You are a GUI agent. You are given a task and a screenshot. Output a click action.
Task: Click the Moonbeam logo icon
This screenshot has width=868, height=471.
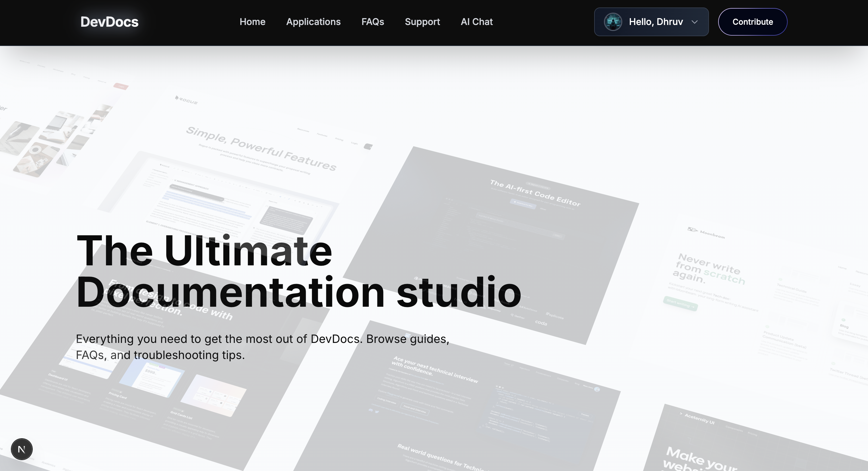pos(692,230)
